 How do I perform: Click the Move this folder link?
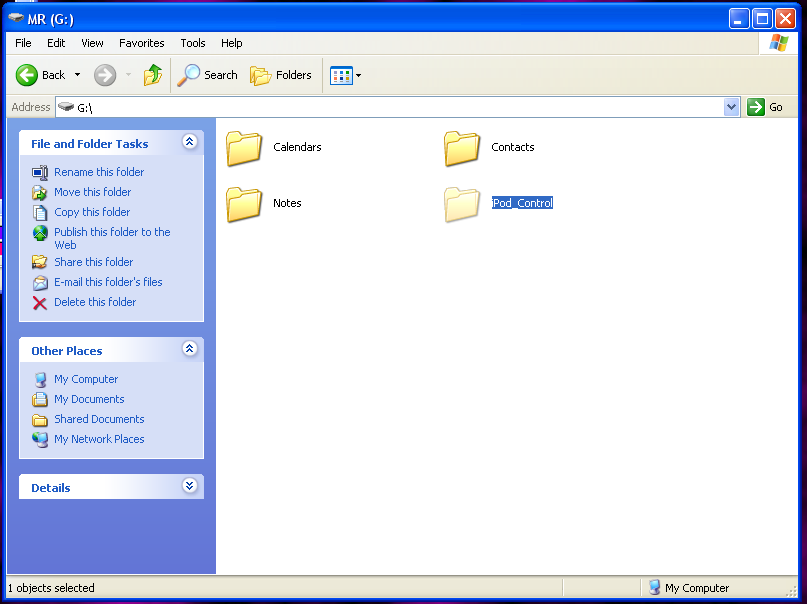pos(93,192)
